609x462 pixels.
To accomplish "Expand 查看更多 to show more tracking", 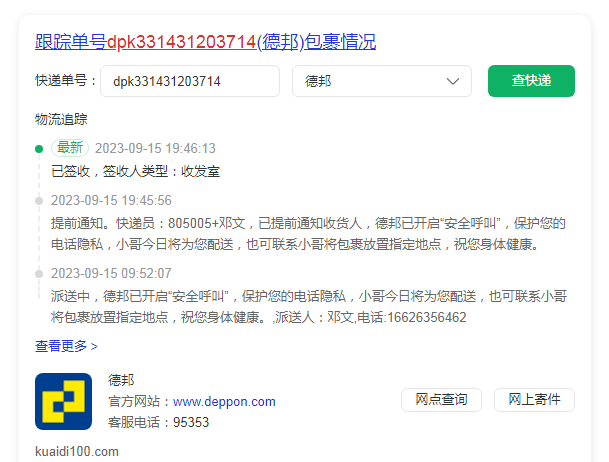I will [66, 346].
